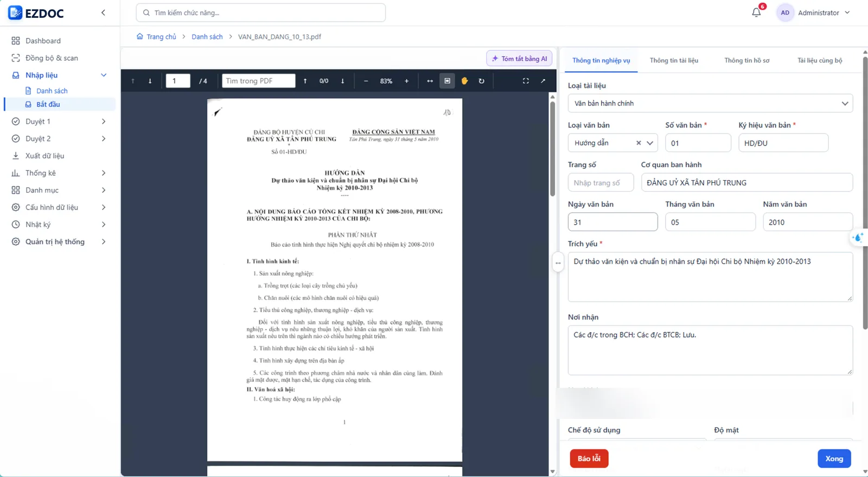
Task: Focus the Tìm kiếm chức năng search box
Action: [x=261, y=12]
